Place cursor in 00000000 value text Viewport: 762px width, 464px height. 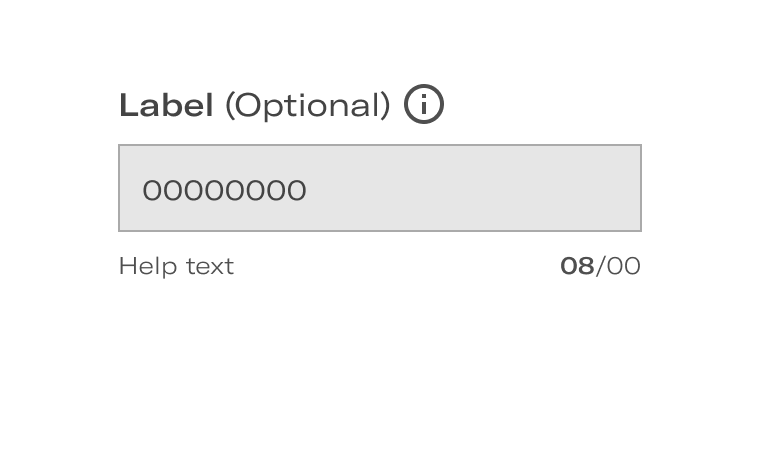tap(225, 190)
